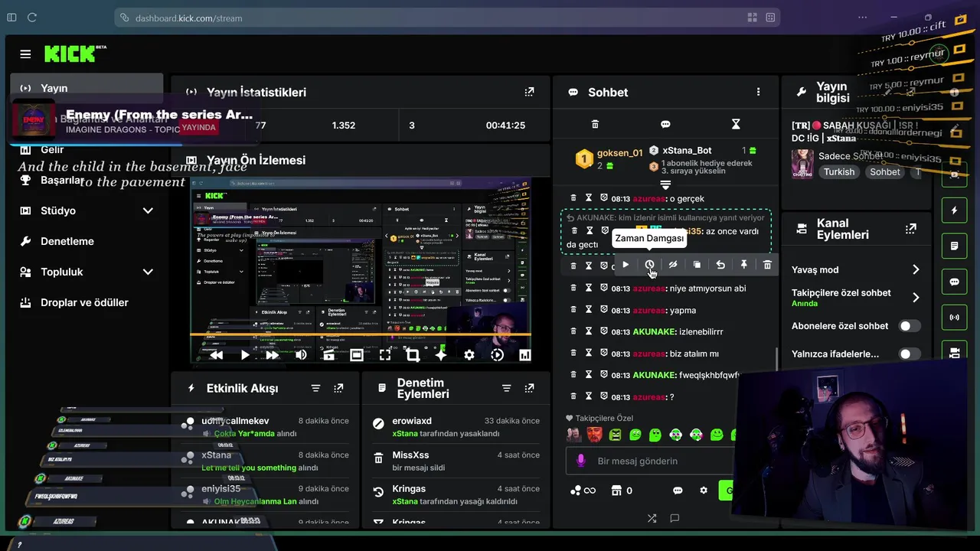Enter fullscreen on the stream preview
Screen dimensions: 980x551
pyautogui.click(x=385, y=355)
